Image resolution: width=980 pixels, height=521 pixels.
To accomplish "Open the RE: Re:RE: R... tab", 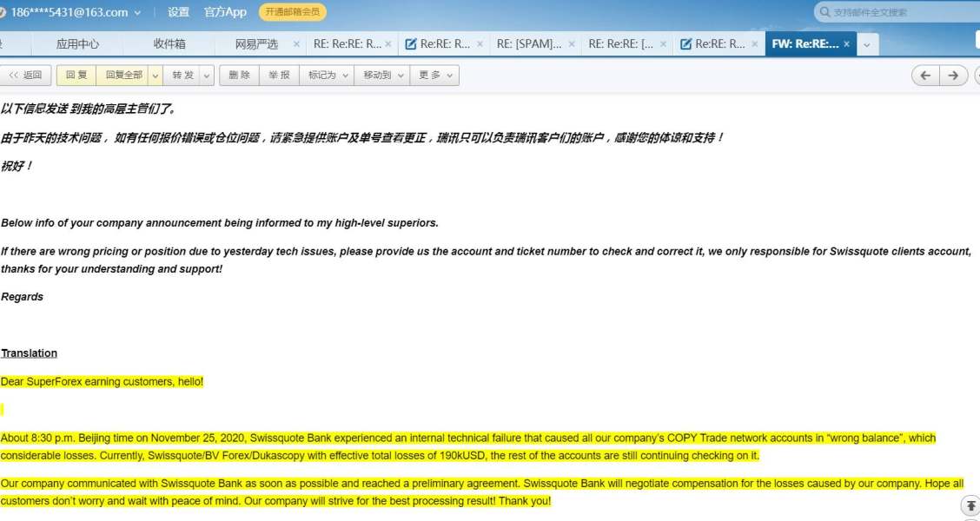I will pos(348,43).
